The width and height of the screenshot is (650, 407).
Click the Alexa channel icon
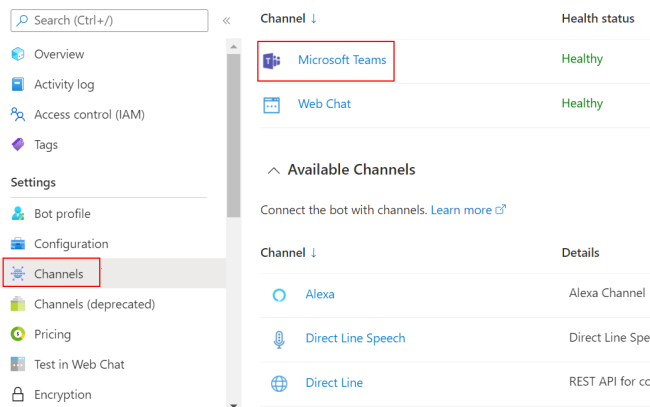click(279, 294)
